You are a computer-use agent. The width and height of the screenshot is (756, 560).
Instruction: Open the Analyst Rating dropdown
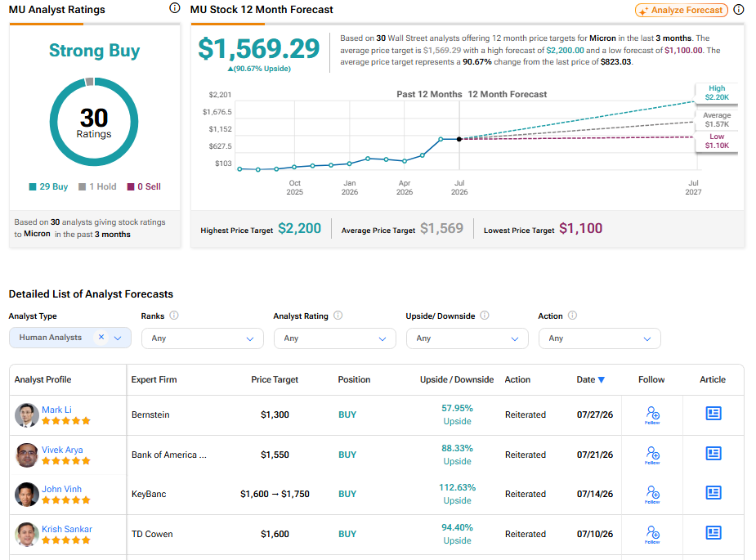point(334,338)
